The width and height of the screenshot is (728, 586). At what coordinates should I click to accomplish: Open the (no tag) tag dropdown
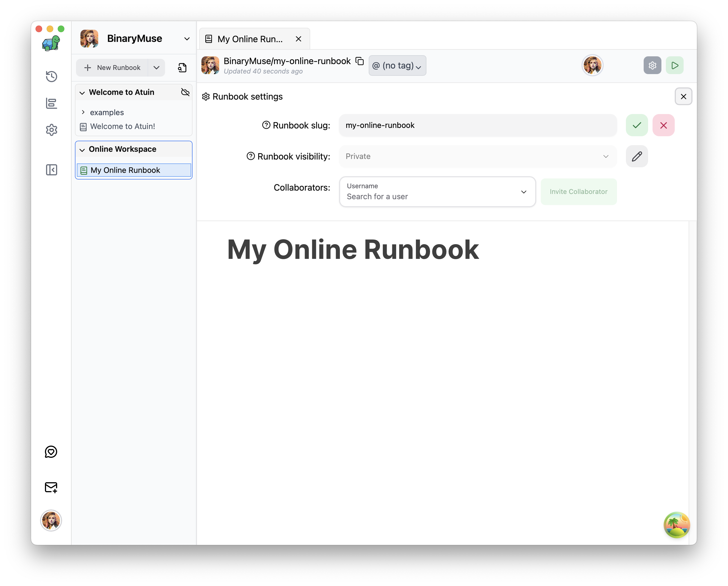point(397,65)
